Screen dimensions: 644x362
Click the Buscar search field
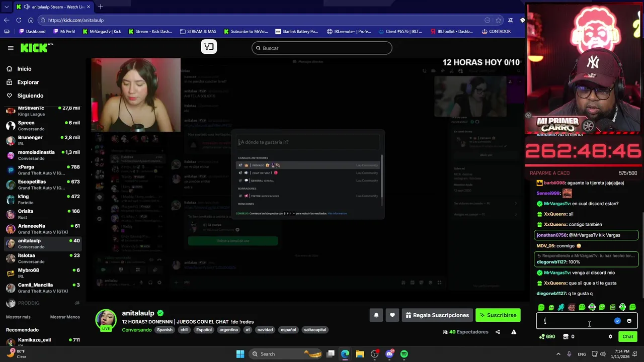pyautogui.click(x=322, y=48)
